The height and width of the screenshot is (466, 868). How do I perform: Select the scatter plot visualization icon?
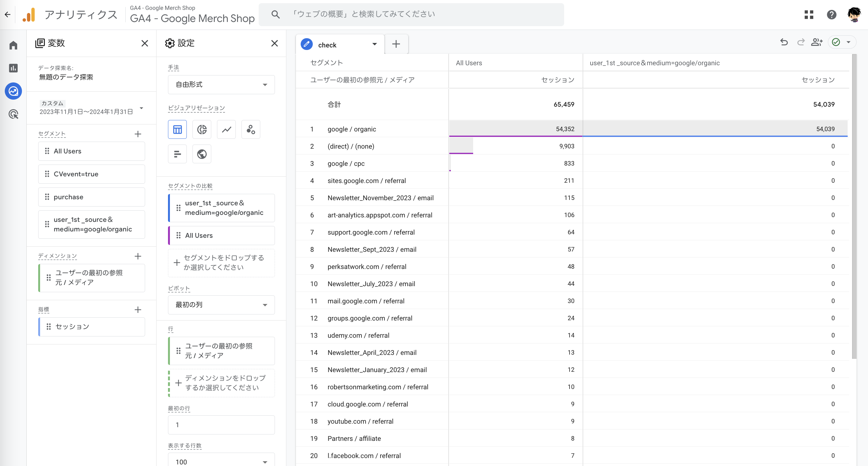pos(251,130)
